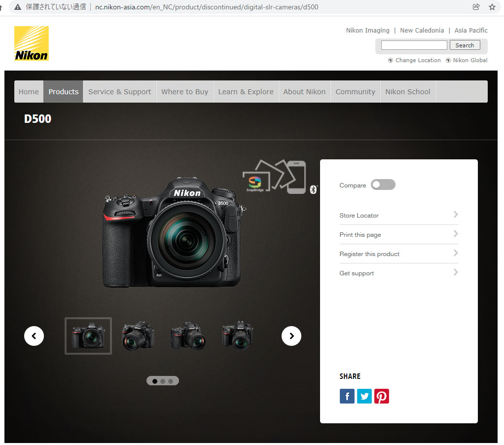Click the Compare label text

coord(353,185)
